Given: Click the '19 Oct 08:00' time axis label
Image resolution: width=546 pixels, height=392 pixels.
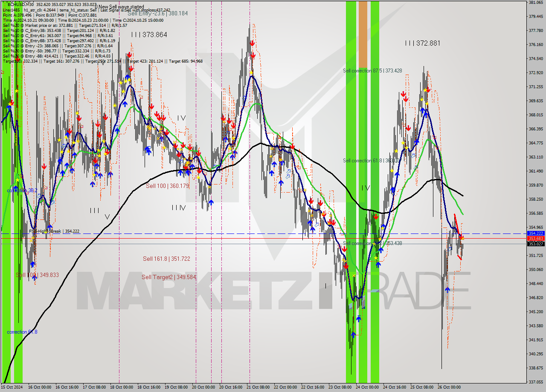Looking at the screenshot, I should point(176,387).
